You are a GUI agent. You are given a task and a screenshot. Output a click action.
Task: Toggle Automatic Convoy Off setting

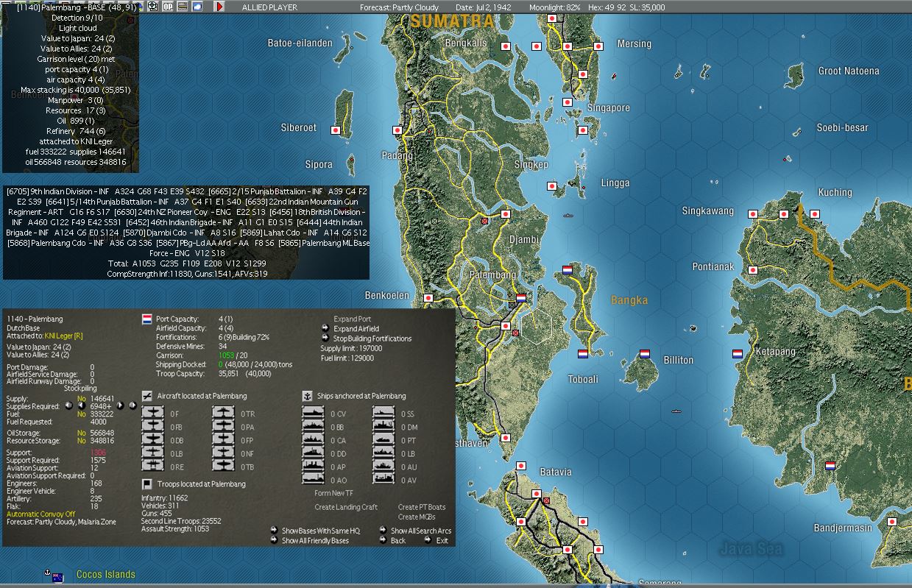(x=41, y=514)
